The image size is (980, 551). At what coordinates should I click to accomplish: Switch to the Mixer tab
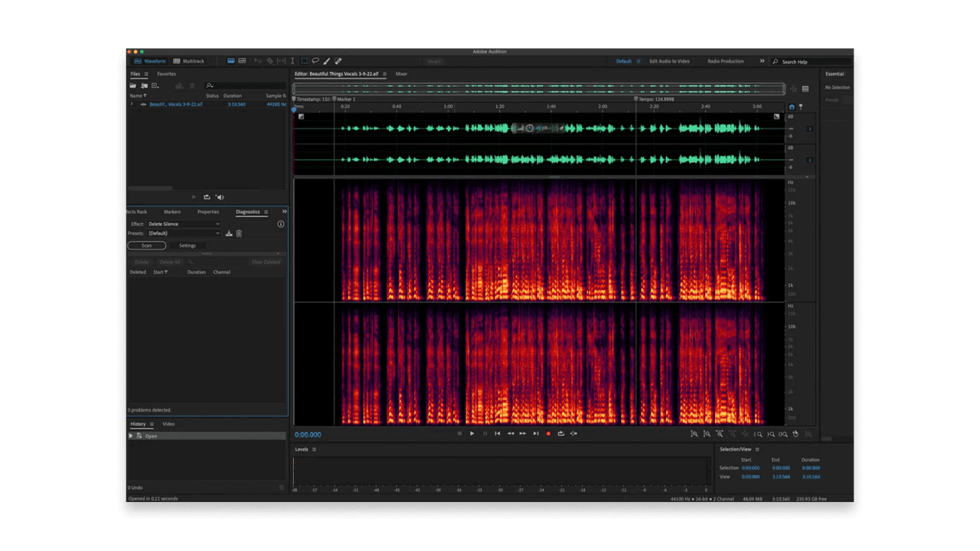(x=401, y=73)
